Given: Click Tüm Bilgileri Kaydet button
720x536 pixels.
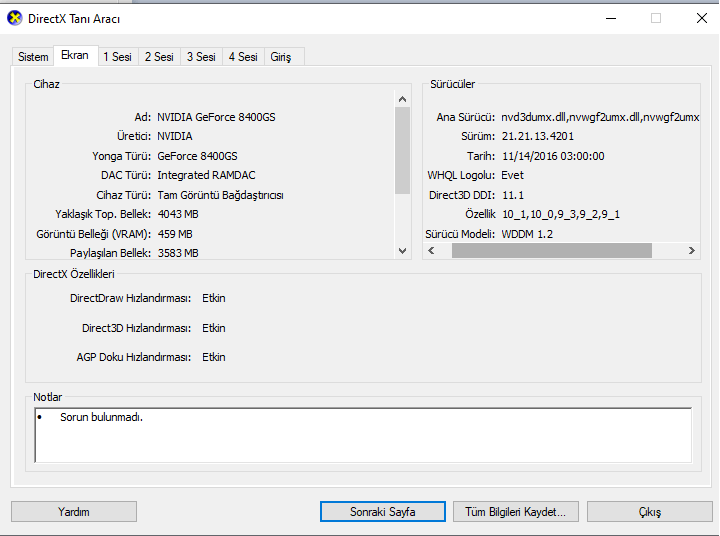Looking at the screenshot, I should [x=516, y=512].
